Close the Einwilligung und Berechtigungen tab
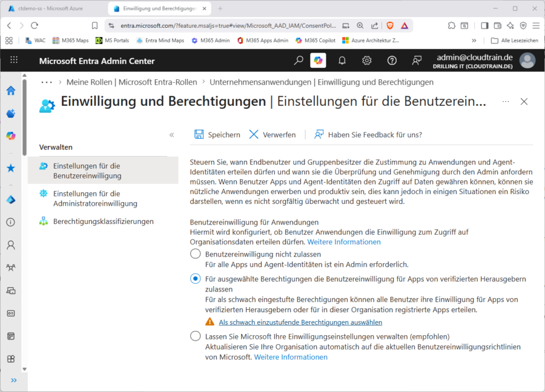The height and width of the screenshot is (392, 545). click(205, 8)
